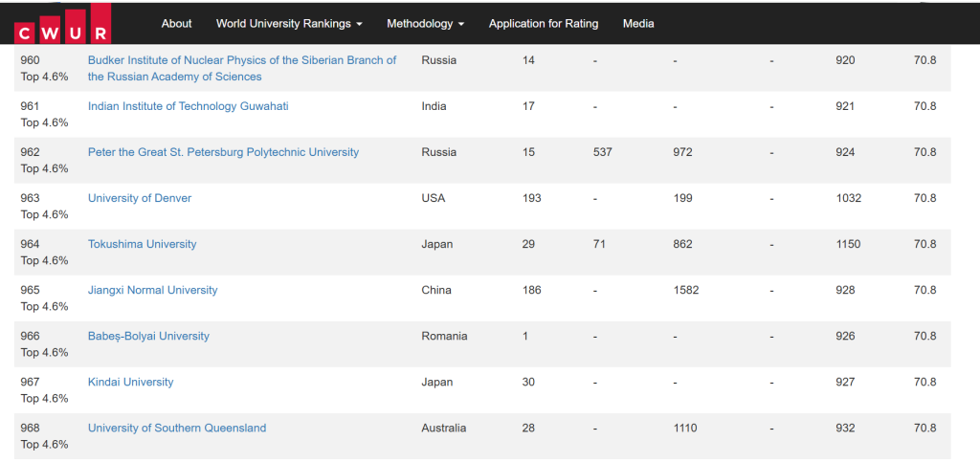980x463 pixels.
Task: Select rank 963 cell
Action: (44, 207)
